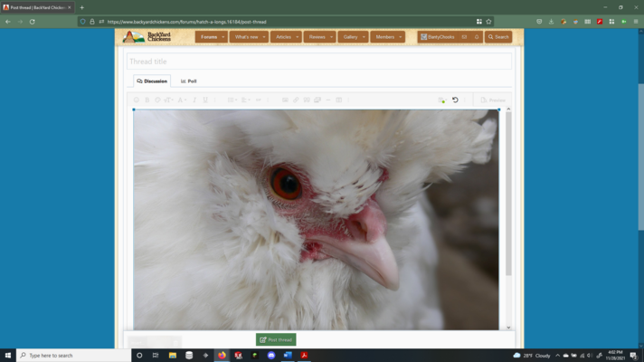This screenshot has width=644, height=362.
Task: Click the editor vertical scrollbar
Action: tap(508, 193)
